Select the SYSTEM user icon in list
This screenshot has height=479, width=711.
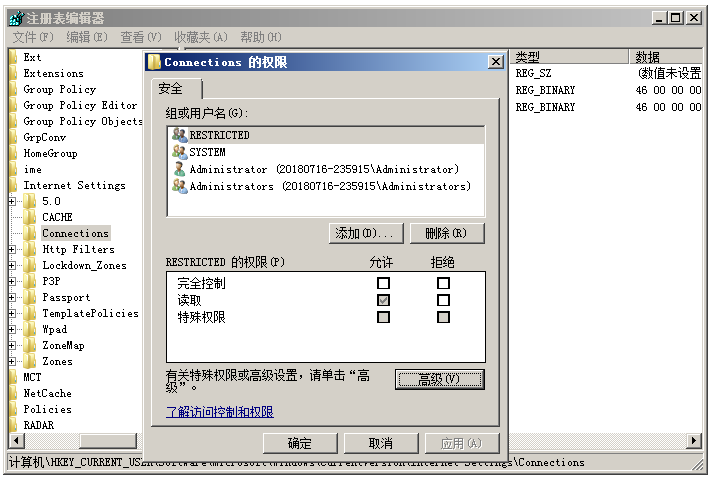[179, 152]
